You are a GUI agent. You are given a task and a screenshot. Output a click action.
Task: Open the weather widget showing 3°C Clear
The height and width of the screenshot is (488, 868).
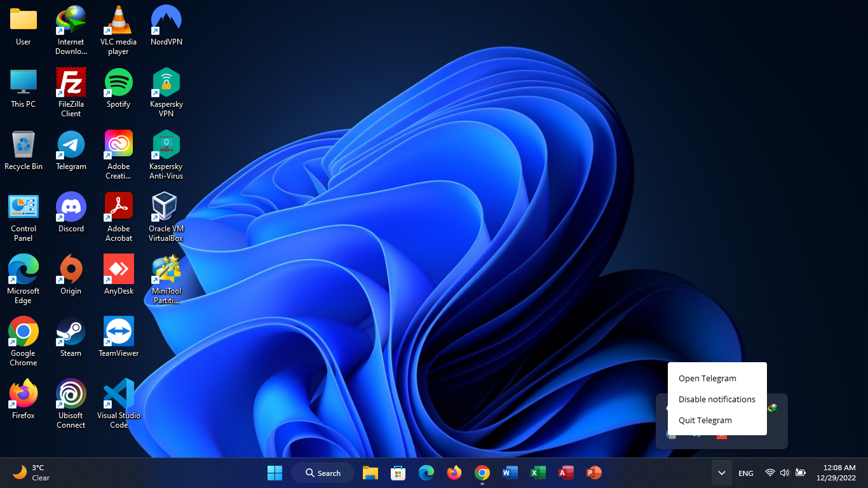(x=32, y=473)
